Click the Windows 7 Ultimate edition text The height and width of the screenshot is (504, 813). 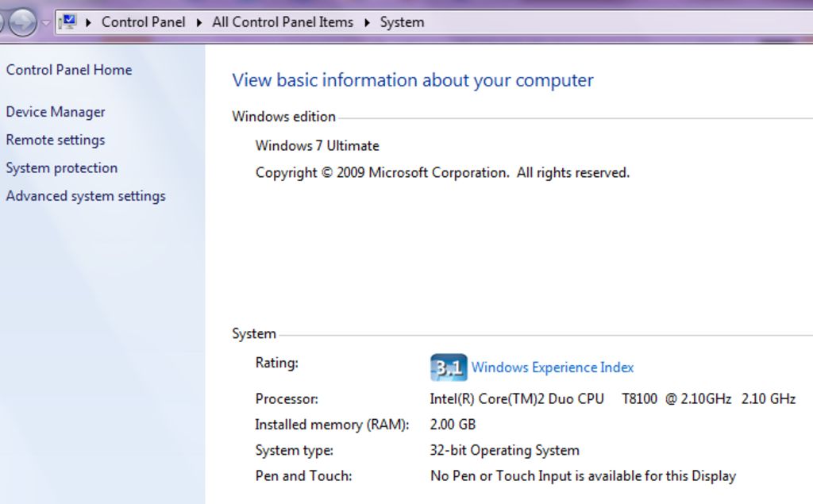[318, 146]
